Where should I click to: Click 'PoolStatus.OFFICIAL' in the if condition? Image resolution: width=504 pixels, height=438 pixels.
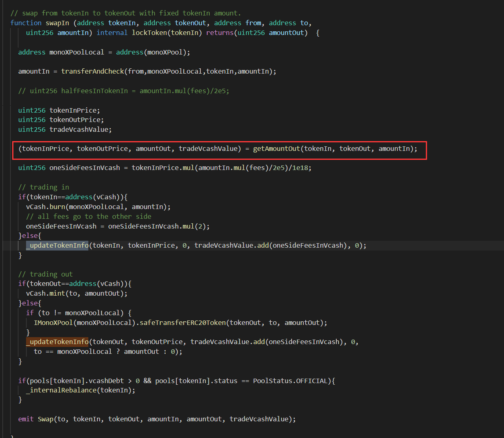[x=290, y=381]
